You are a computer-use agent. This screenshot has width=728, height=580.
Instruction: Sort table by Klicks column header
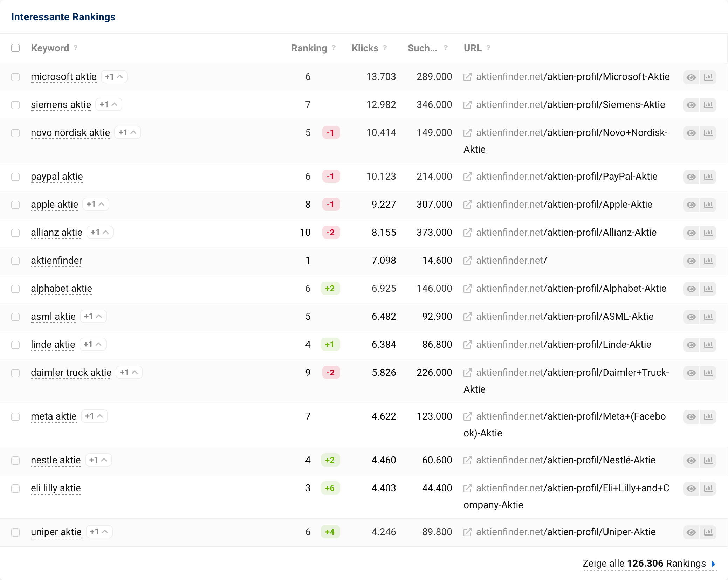[x=365, y=48]
